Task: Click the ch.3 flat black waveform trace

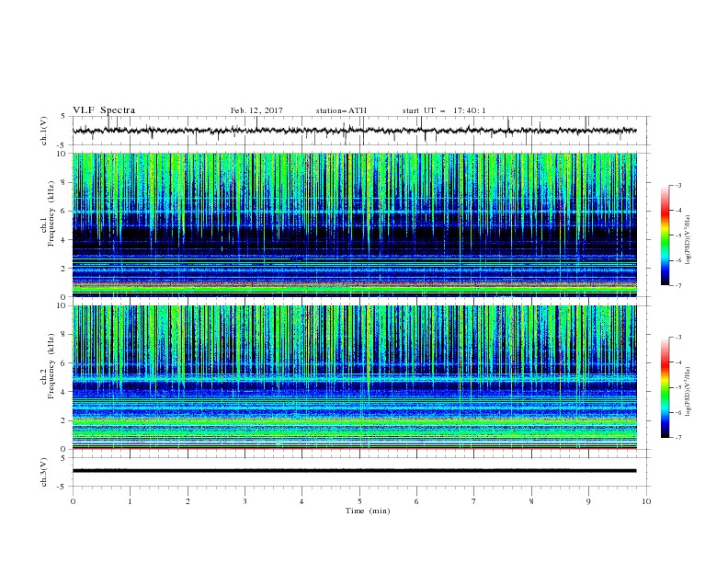Action: (354, 471)
